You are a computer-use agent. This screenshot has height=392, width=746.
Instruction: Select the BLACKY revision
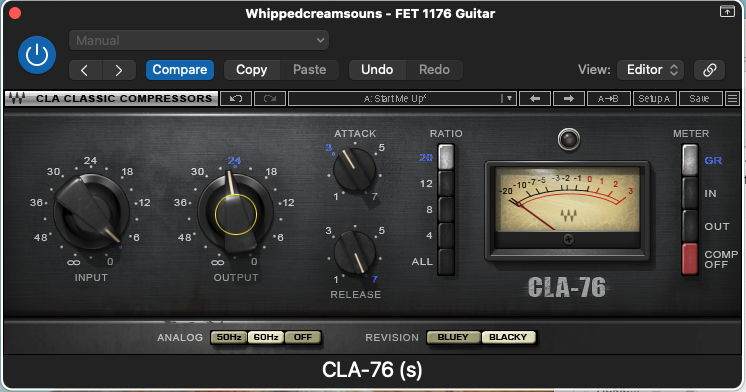[509, 337]
